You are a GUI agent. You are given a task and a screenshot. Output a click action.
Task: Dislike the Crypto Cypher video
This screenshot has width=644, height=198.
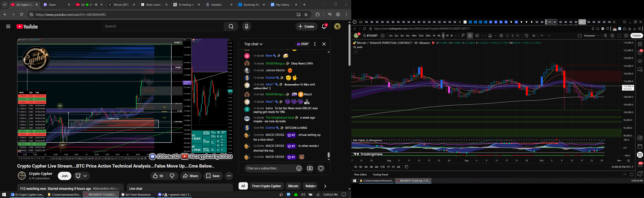172,176
